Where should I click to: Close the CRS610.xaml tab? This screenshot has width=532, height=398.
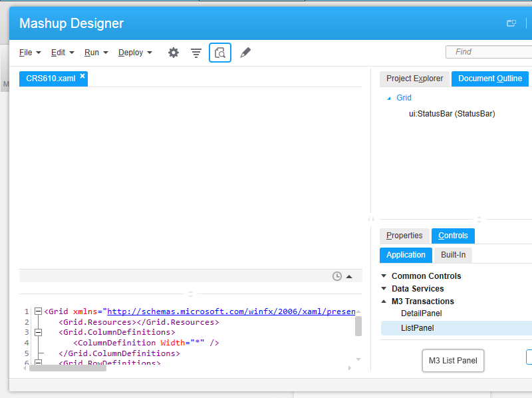[x=82, y=77]
